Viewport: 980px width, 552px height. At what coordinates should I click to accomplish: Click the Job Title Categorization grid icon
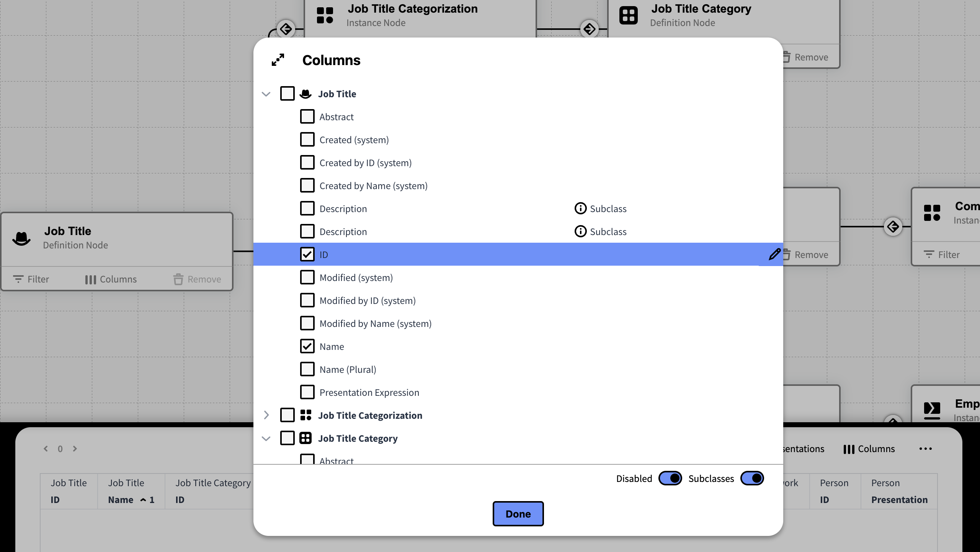pos(305,415)
